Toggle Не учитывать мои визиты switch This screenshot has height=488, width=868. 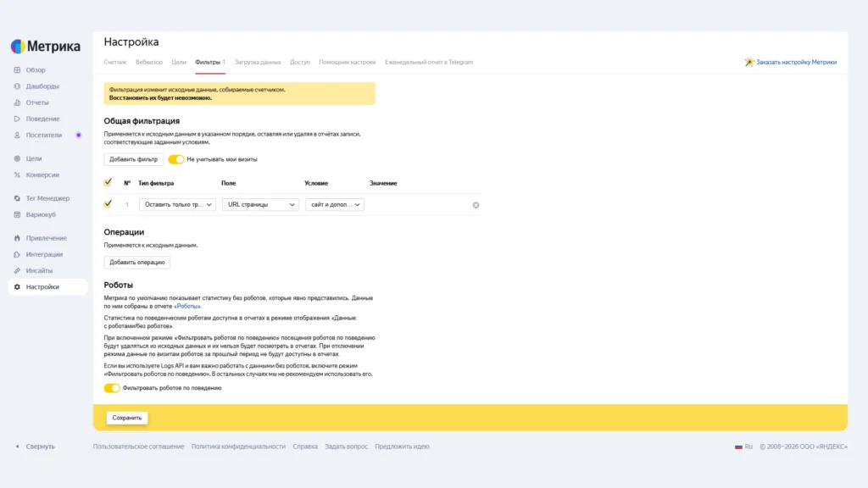coord(176,159)
